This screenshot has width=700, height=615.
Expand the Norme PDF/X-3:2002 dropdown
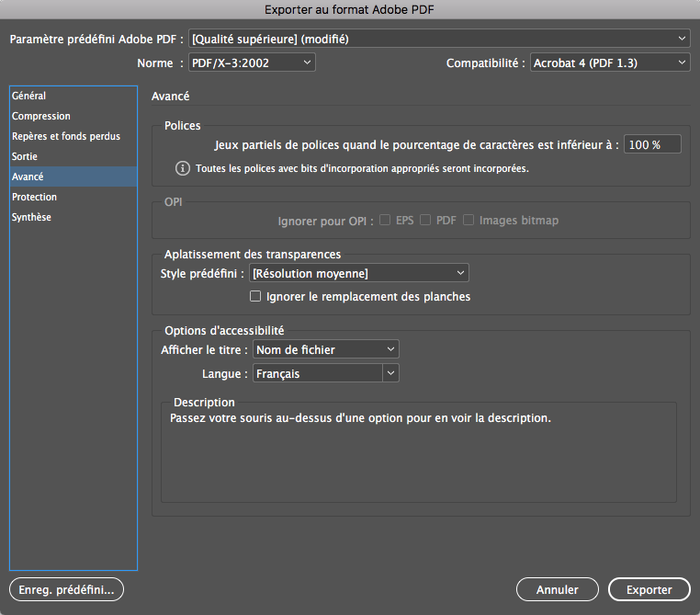pyautogui.click(x=251, y=63)
